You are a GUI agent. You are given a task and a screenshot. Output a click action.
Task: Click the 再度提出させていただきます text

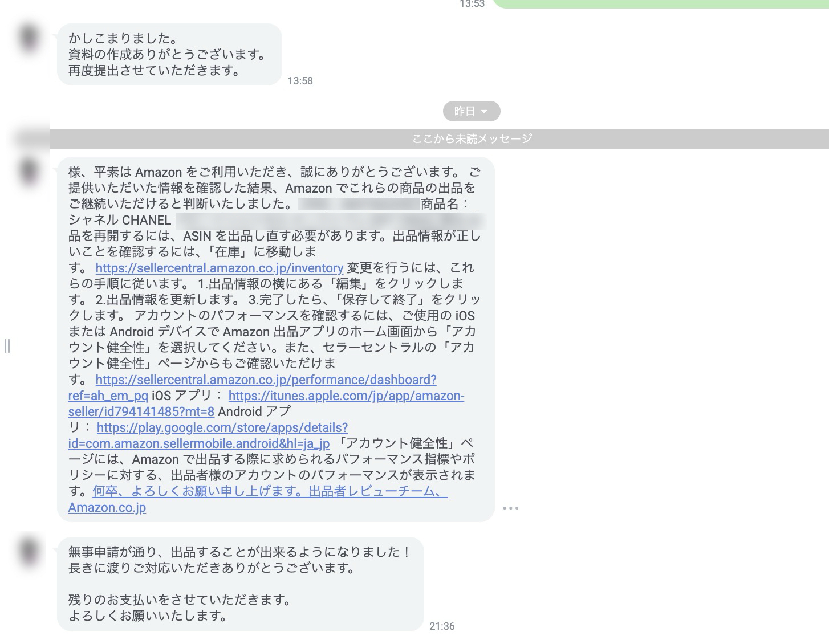tap(154, 71)
